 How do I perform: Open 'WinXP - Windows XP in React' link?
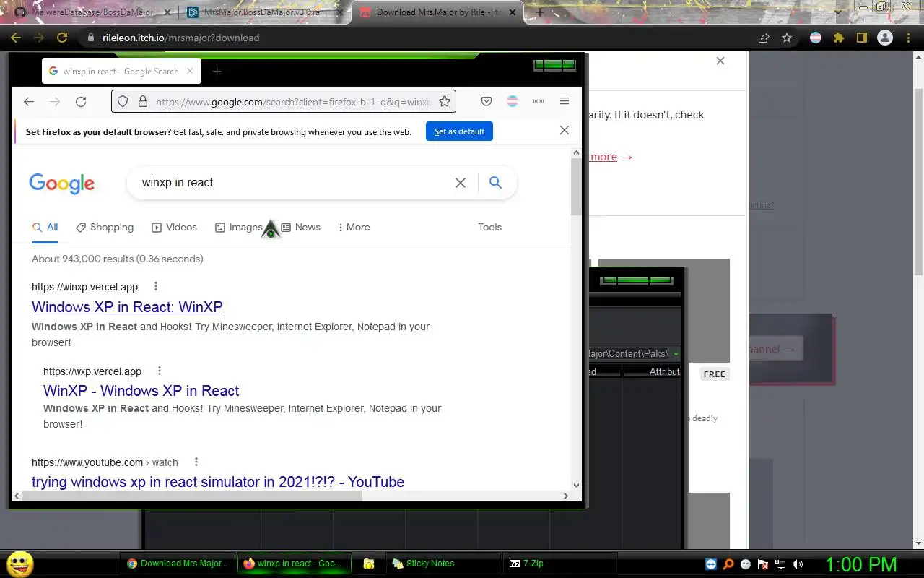(141, 391)
